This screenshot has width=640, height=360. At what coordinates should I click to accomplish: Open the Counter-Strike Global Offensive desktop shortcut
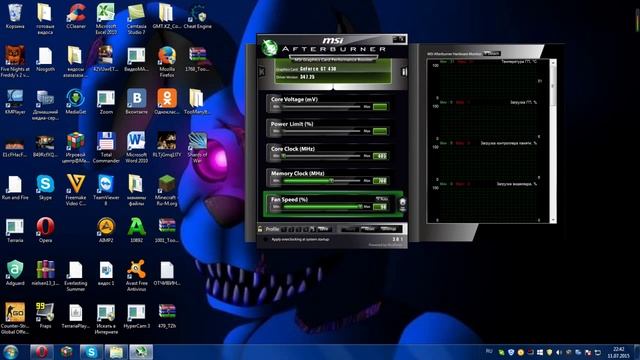click(x=15, y=319)
